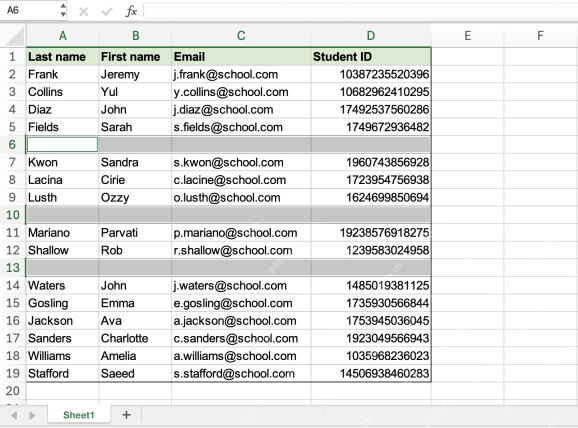578x428 pixels.
Task: Click the confirm checkmark icon in formula bar
Action: coord(107,12)
